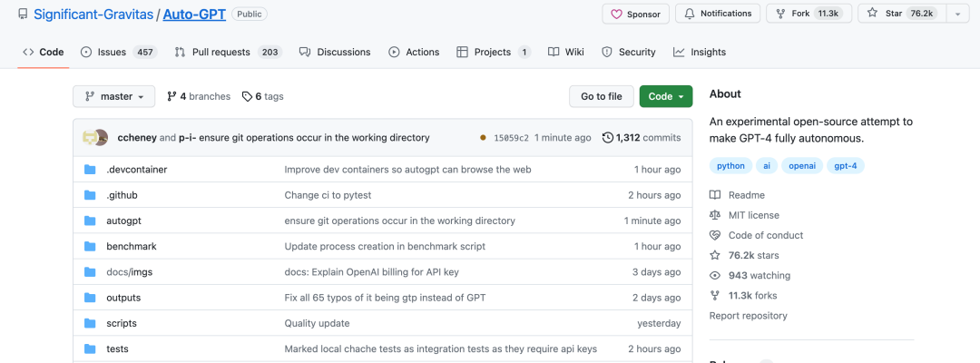Open scripts folder name
The width and height of the screenshot is (980, 363).
coord(122,323)
